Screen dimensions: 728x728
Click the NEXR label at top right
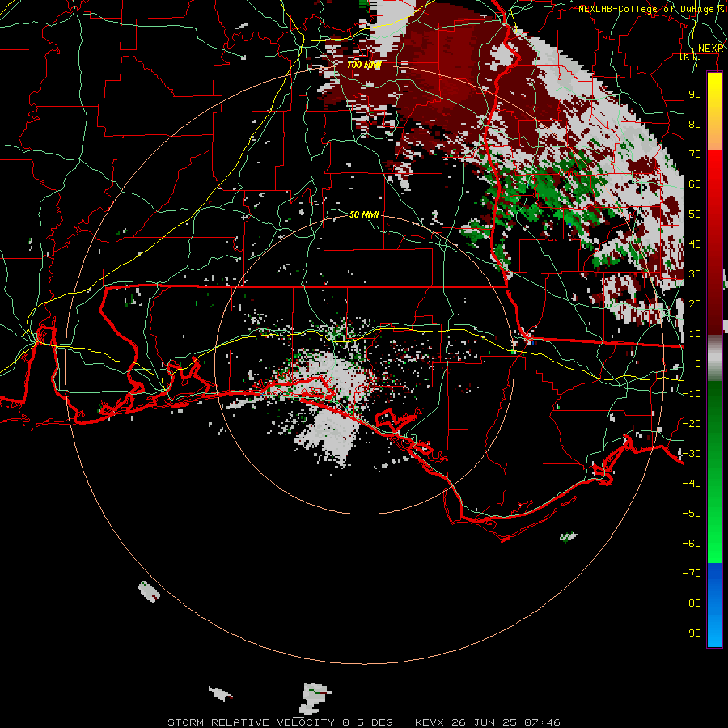710,49
